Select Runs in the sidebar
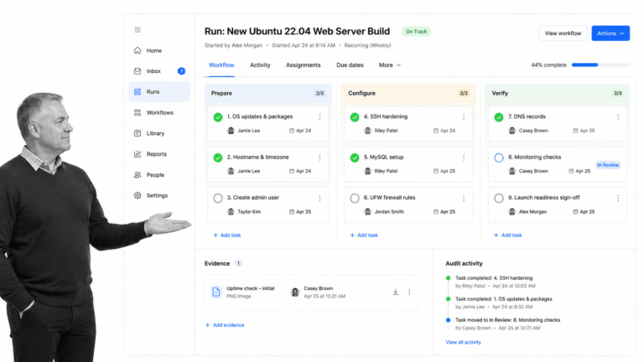This screenshot has height=362, width=644. 159,91
